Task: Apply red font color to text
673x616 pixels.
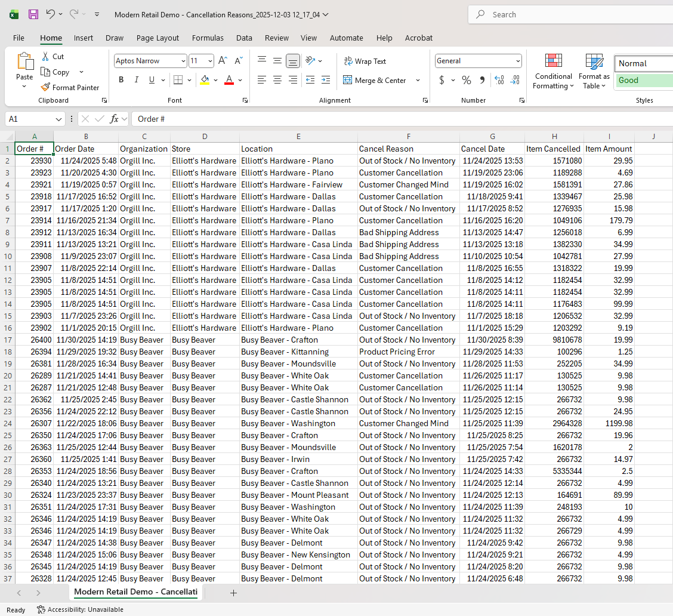Action: click(229, 80)
